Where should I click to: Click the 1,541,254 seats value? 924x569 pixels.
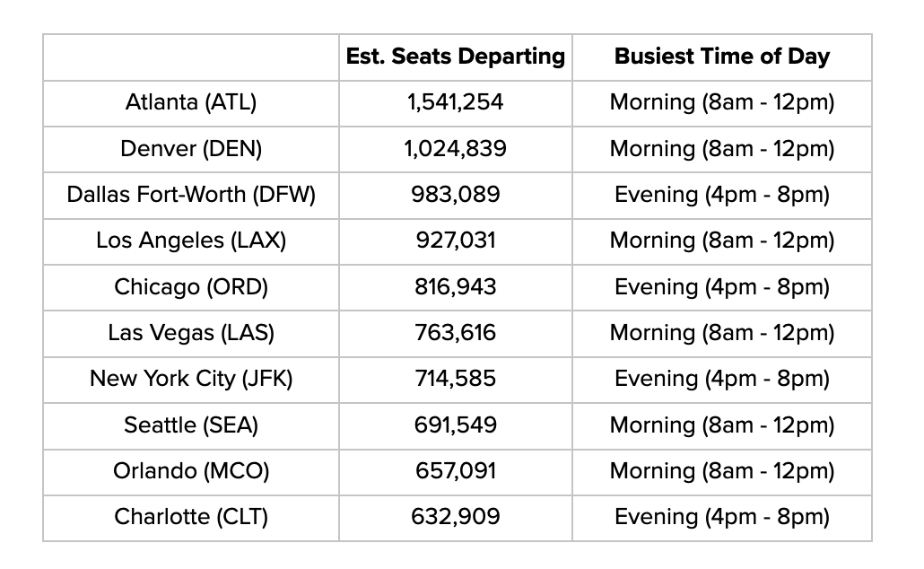click(455, 102)
